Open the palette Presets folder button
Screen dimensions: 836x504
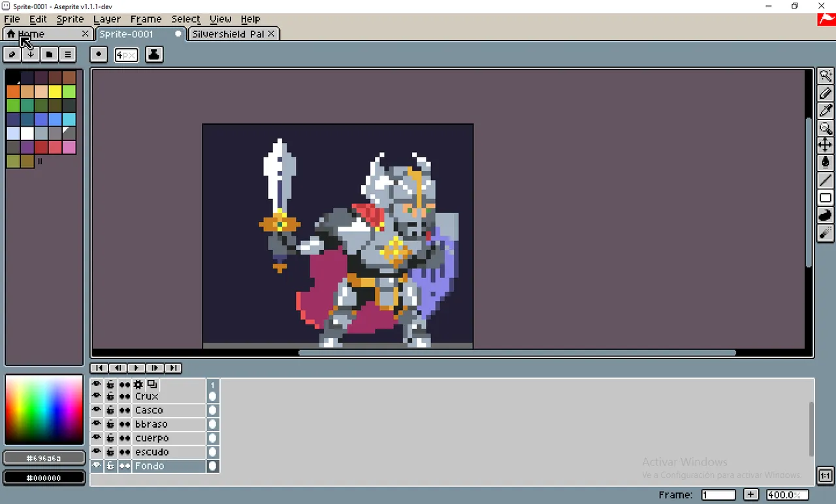pos(49,54)
